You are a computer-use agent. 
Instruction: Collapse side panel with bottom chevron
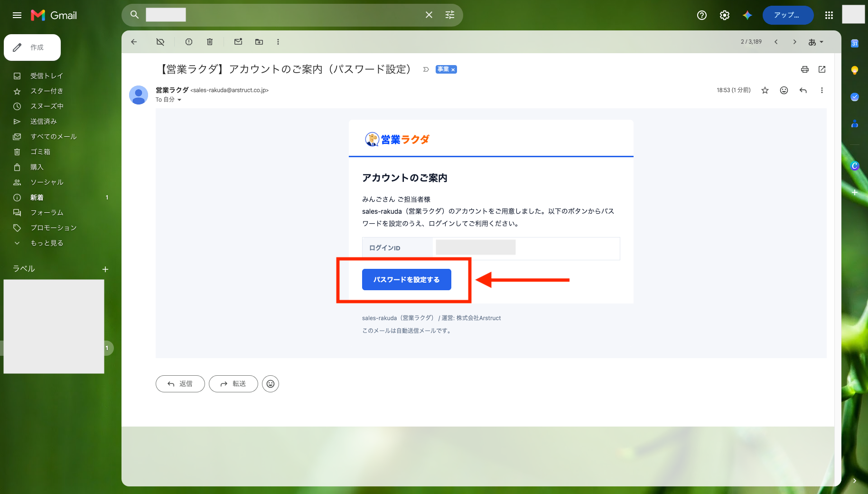tap(855, 481)
